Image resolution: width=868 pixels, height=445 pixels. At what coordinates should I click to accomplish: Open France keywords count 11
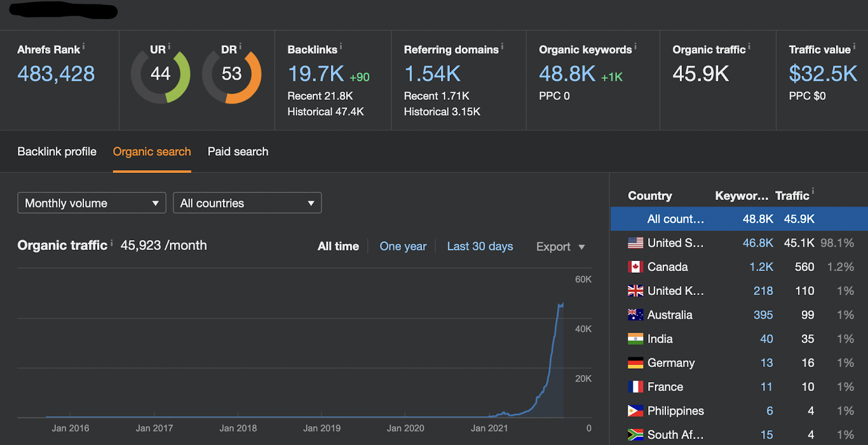click(767, 386)
